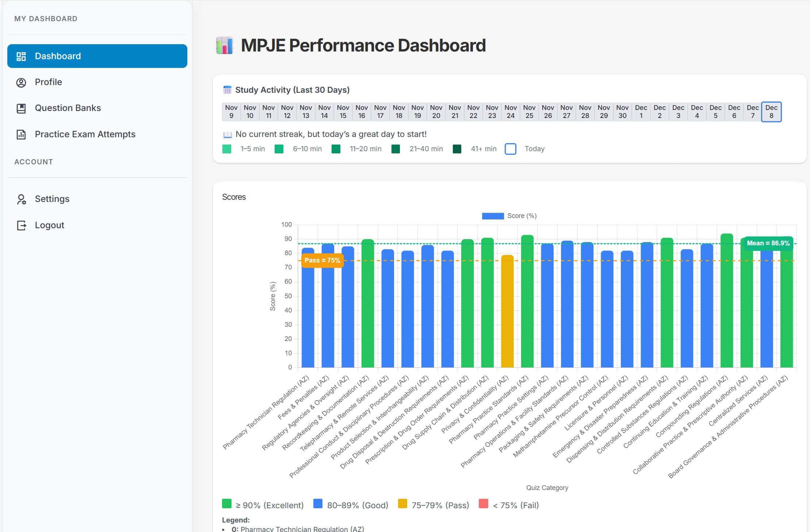Click the Profile avatar icon
This screenshot has height=532, width=810.
[x=21, y=82]
